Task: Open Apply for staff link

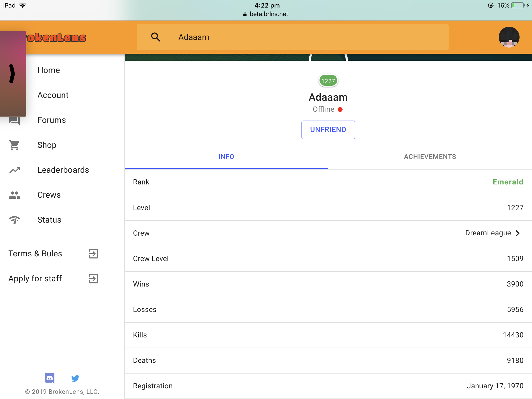Action: click(x=35, y=278)
